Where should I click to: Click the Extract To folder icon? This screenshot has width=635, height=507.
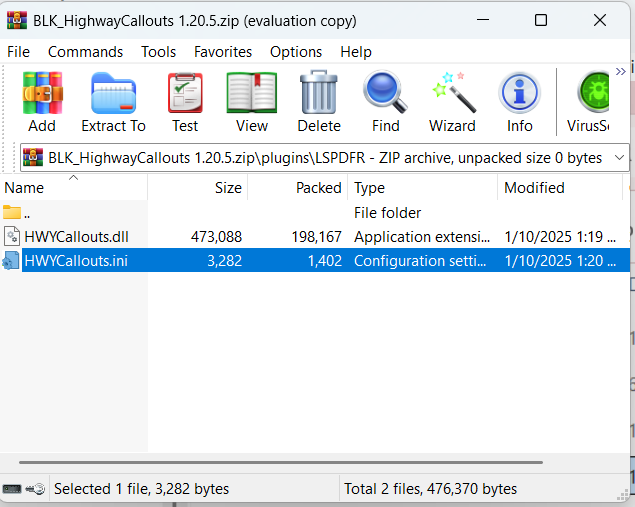pyautogui.click(x=113, y=93)
